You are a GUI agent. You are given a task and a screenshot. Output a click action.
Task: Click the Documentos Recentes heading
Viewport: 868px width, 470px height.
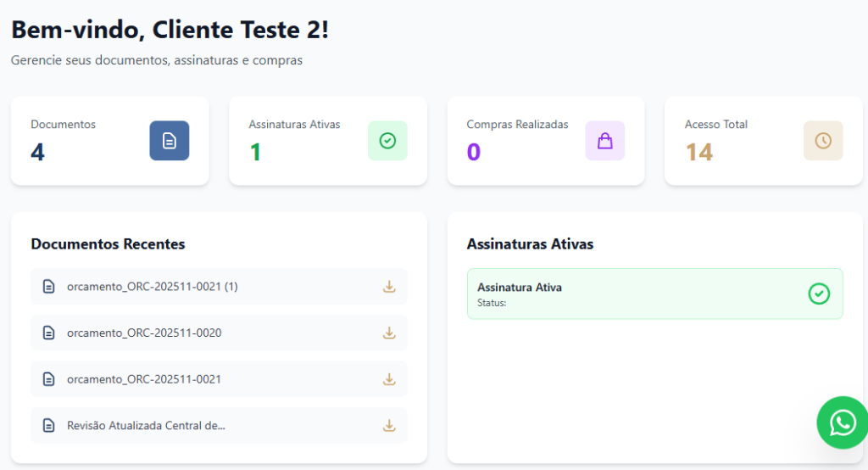pyautogui.click(x=108, y=244)
